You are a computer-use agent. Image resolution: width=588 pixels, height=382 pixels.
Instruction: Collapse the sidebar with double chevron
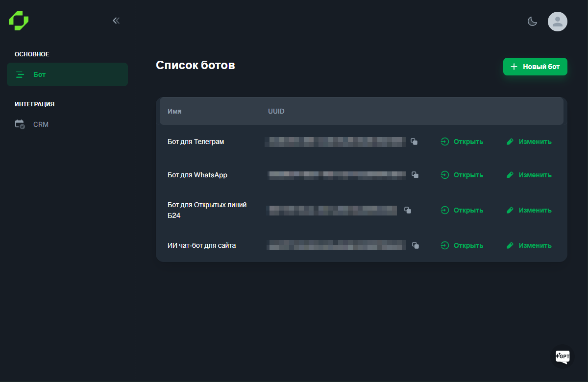point(116,21)
